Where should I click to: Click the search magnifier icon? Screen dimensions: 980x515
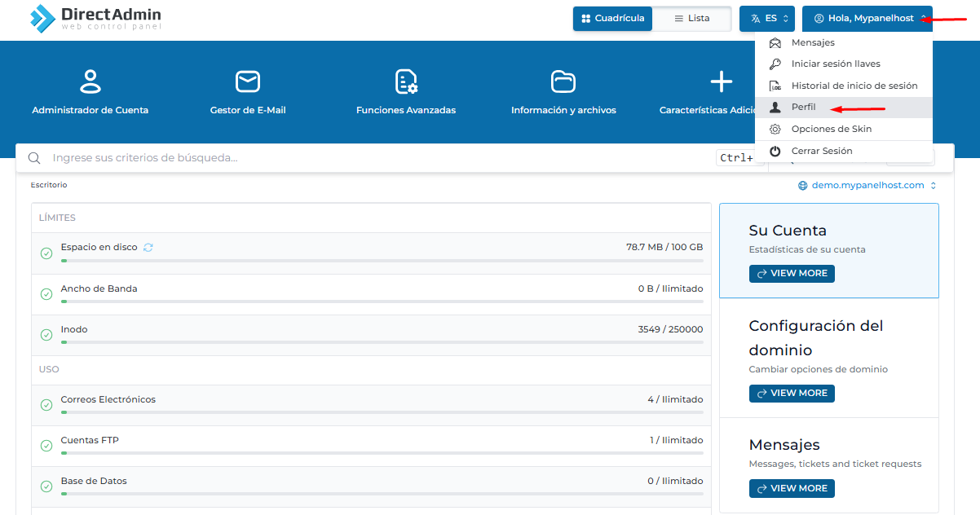point(34,158)
